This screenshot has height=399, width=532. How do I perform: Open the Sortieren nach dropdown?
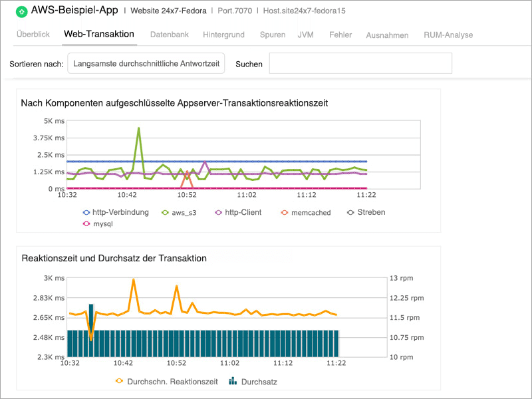[x=146, y=64]
